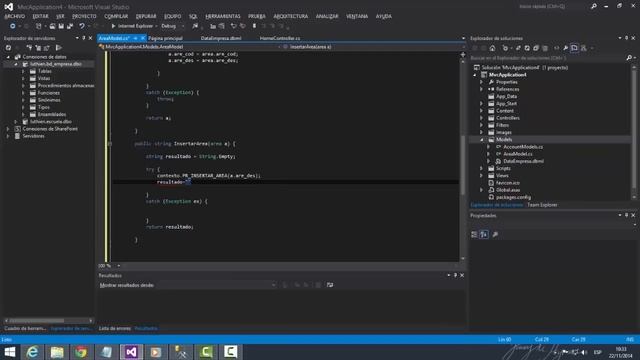The width and height of the screenshot is (640, 360).
Task: Click Refresh icon in Server Explorer toolbar
Action: pyautogui.click(x=8, y=48)
